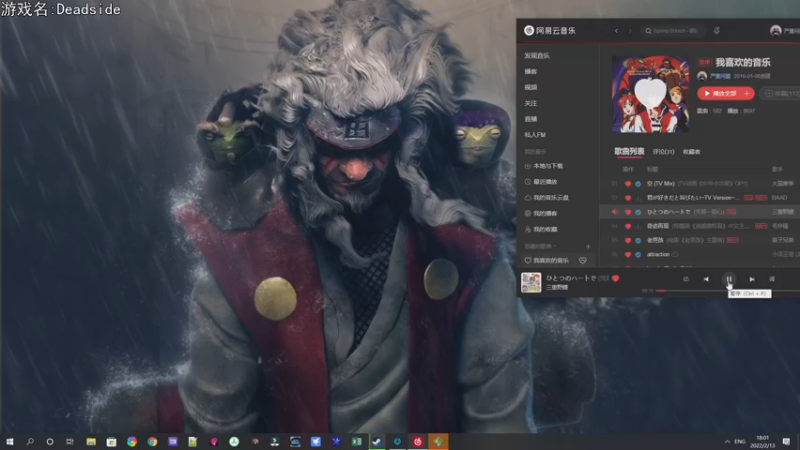Open the taskbar search magnifier
The image size is (800, 450).
coord(30,441)
